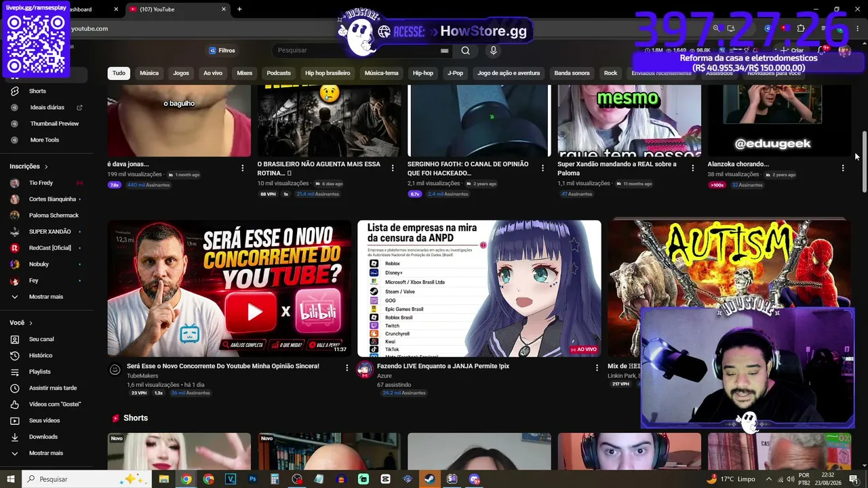The width and height of the screenshot is (868, 488).
Task: Open options for "Super Xandão mandando" video
Action: (693, 167)
